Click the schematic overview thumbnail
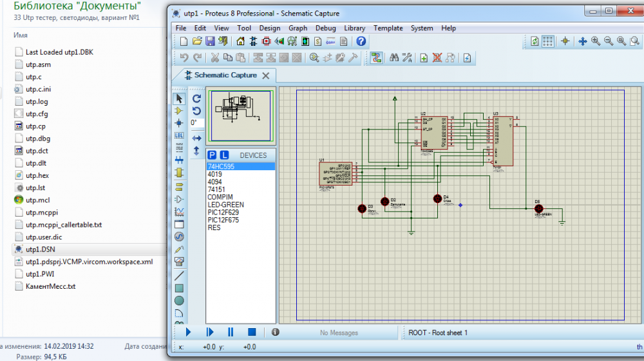The image size is (644, 361). (241, 116)
